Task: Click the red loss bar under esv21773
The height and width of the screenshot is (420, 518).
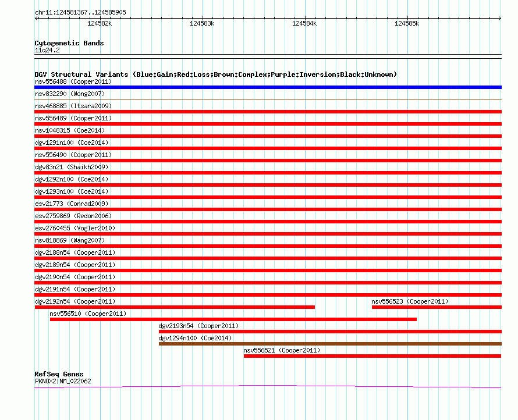Action: [268, 209]
